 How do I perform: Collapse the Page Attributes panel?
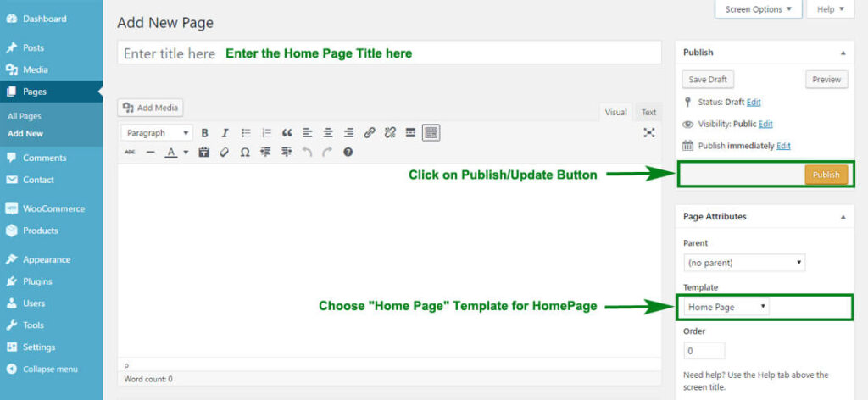(x=843, y=217)
